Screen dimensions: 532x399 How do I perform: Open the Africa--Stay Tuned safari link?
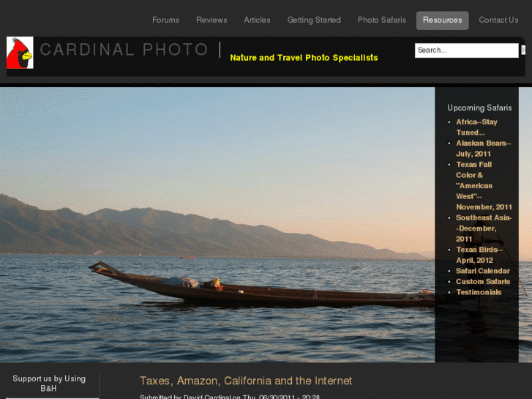point(476,127)
